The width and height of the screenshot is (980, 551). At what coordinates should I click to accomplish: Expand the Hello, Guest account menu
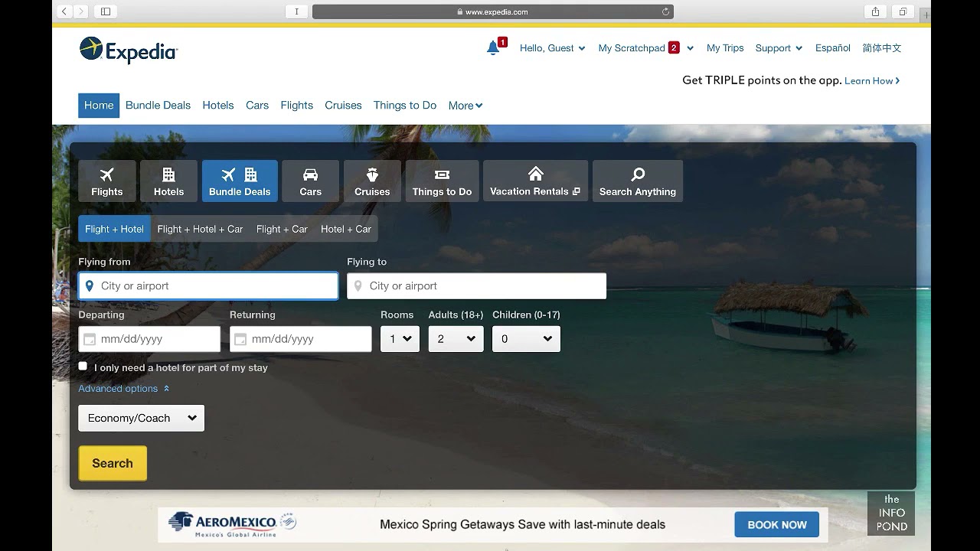[x=552, y=48]
